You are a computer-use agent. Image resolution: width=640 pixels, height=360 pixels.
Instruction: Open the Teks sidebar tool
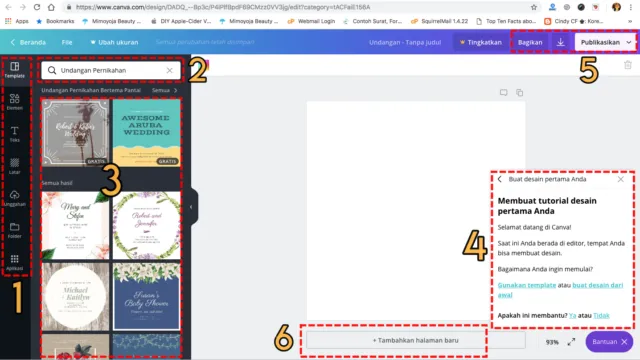[15, 134]
